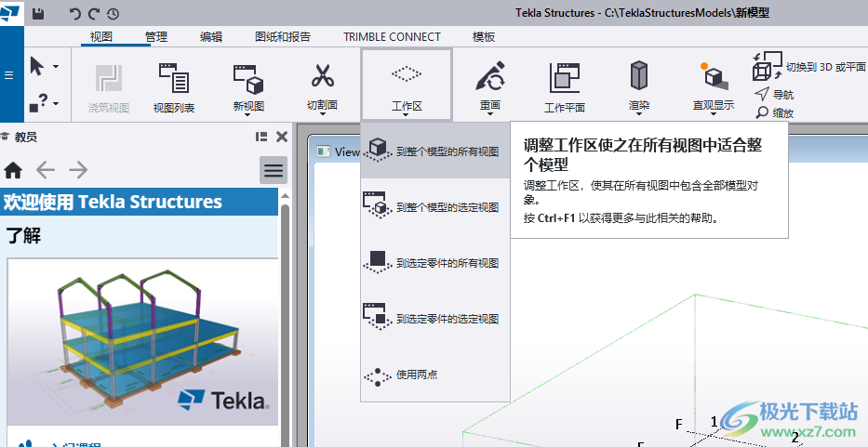The height and width of the screenshot is (447, 868).
Task: Click the 导航 navigate tool
Action: click(774, 94)
